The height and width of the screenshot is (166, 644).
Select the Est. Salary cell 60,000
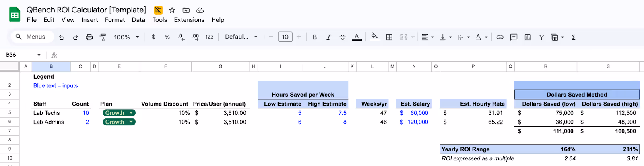[x=414, y=113]
